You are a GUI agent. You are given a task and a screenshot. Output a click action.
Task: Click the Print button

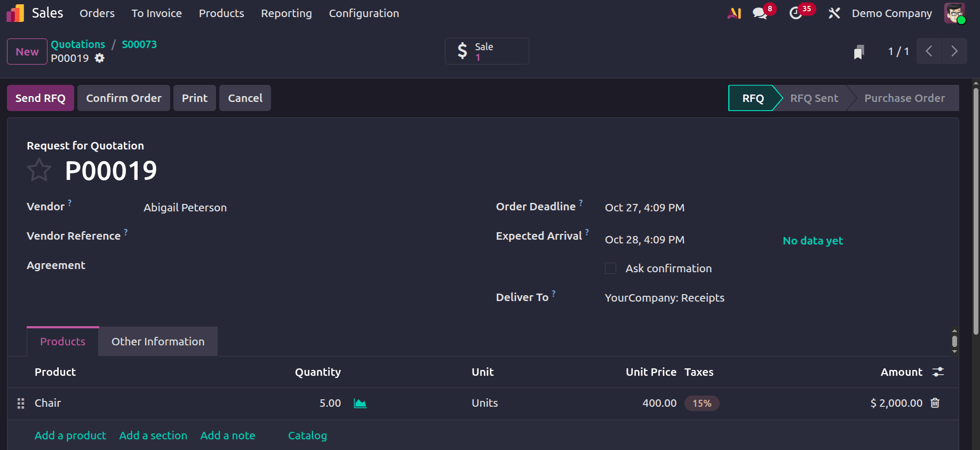tap(195, 98)
